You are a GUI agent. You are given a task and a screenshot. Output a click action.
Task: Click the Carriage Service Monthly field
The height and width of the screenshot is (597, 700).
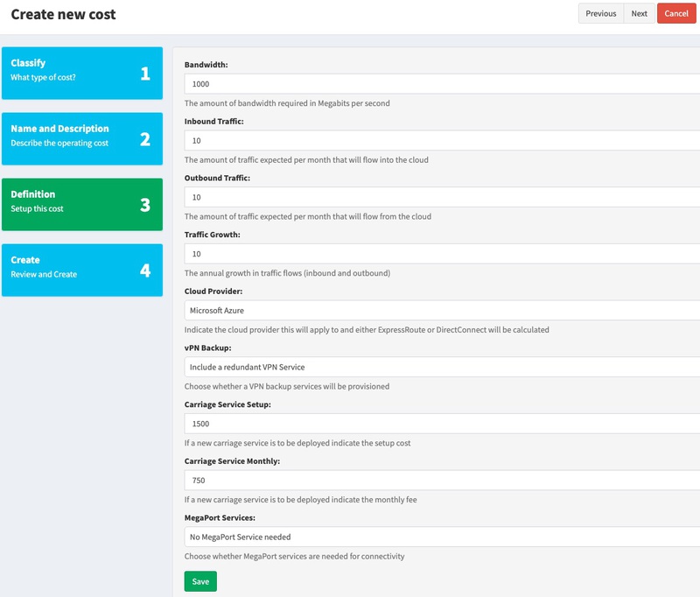pos(442,481)
